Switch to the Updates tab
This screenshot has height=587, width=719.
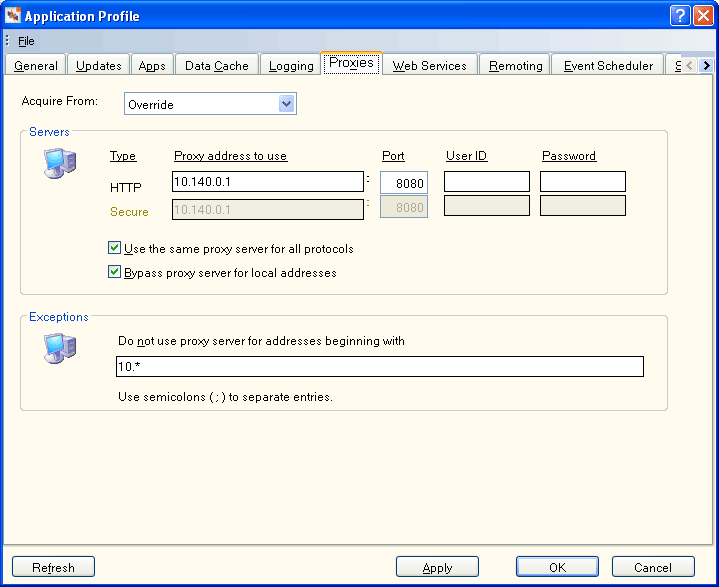[x=99, y=66]
